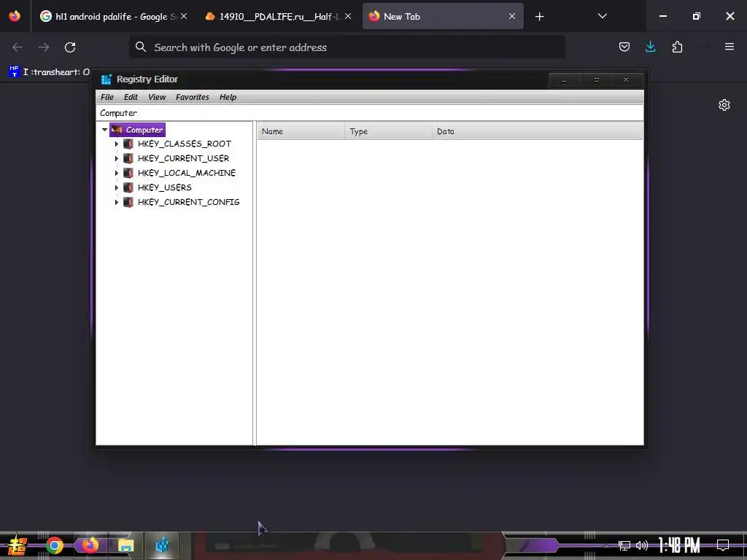747x560 pixels.
Task: Select HKEY_LOCAL_MACHINE in the tree
Action: click(x=186, y=173)
